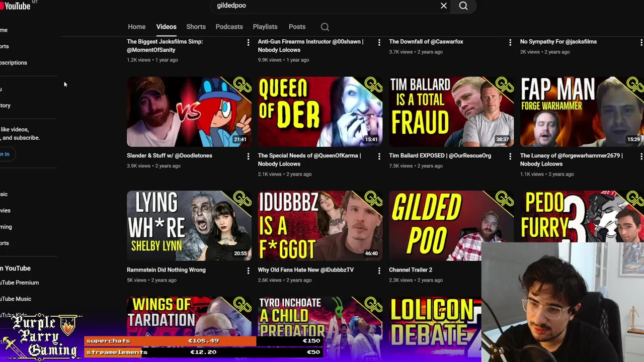Open title link Why Old Fans Hate New @iDubbbzTV
644x362 pixels.
[x=306, y=270]
